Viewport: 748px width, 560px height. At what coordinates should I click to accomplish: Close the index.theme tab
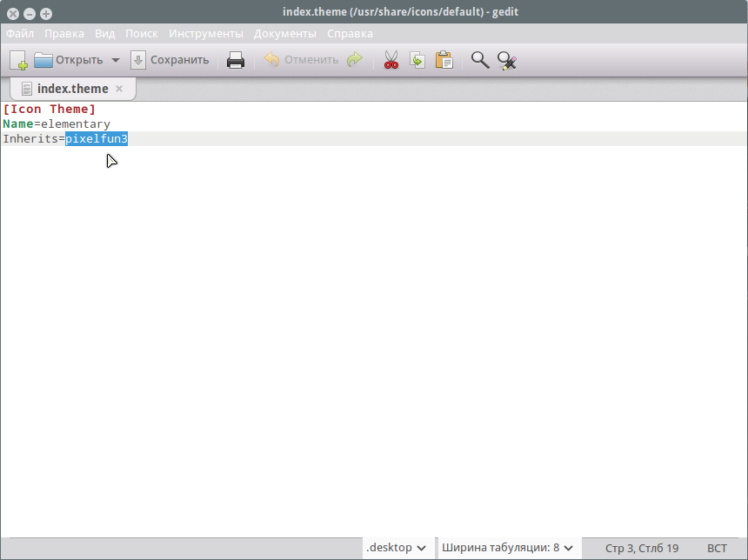(x=119, y=89)
